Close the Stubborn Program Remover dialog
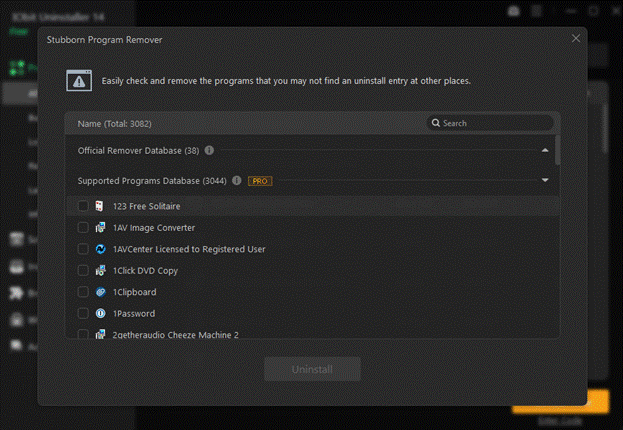Image resolution: width=623 pixels, height=430 pixels. tap(576, 39)
